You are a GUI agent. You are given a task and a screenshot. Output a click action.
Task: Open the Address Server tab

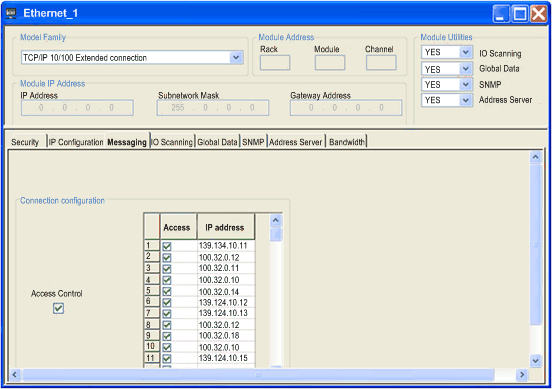296,142
